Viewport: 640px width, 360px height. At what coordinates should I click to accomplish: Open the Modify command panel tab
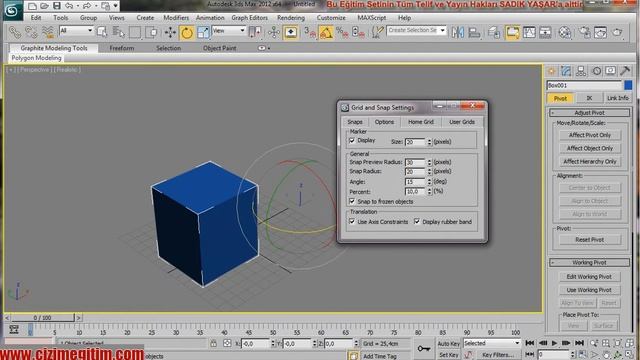[x=566, y=71]
